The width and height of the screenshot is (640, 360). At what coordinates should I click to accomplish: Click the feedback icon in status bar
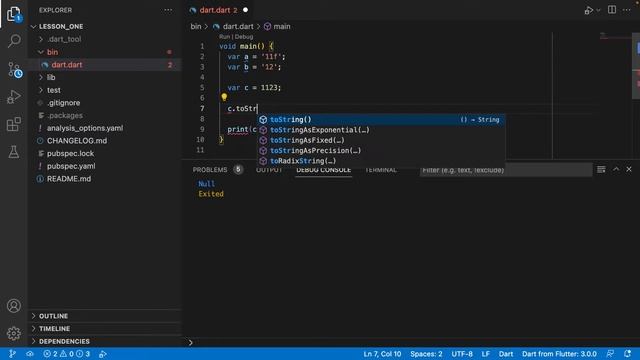pyautogui.click(x=610, y=353)
